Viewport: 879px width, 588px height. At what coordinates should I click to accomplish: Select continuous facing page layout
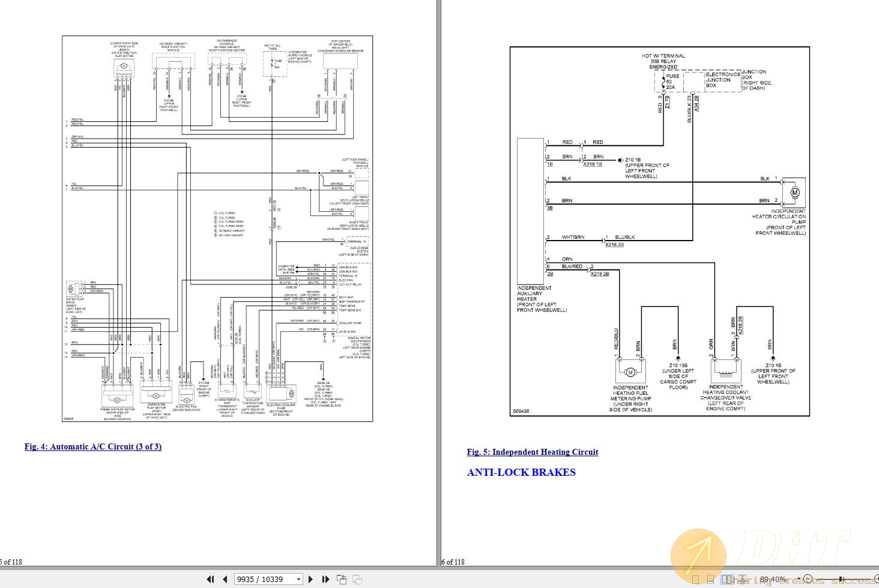pyautogui.click(x=743, y=580)
